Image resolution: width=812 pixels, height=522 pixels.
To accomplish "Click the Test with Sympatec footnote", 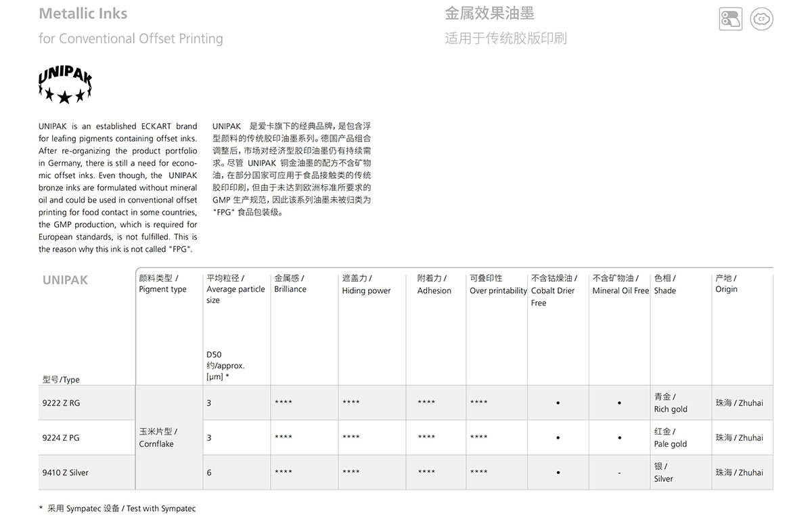I will point(118,508).
